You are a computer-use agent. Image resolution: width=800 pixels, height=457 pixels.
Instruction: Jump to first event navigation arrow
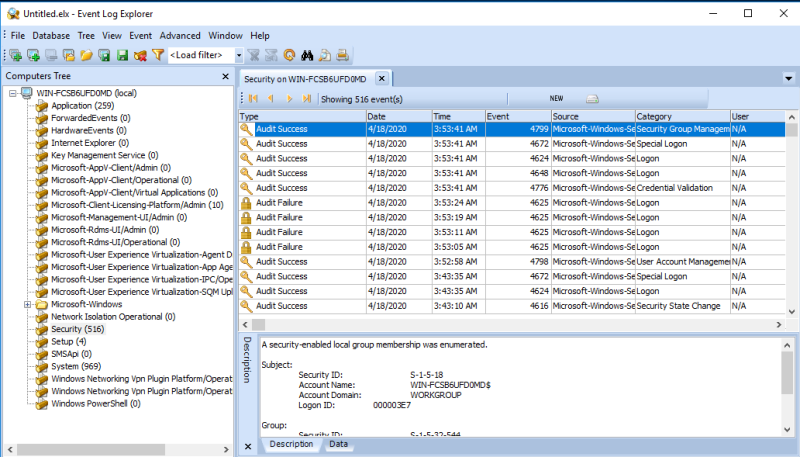click(253, 98)
